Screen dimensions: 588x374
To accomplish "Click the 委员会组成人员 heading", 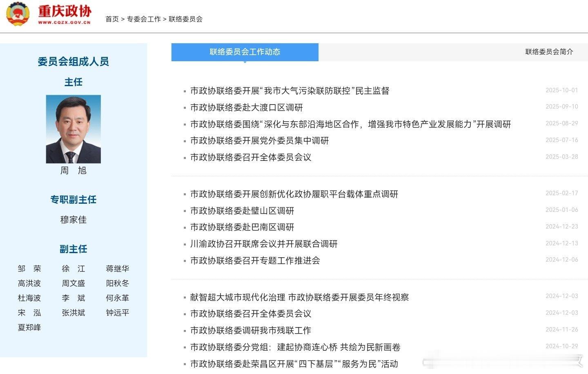I will click(x=73, y=62).
